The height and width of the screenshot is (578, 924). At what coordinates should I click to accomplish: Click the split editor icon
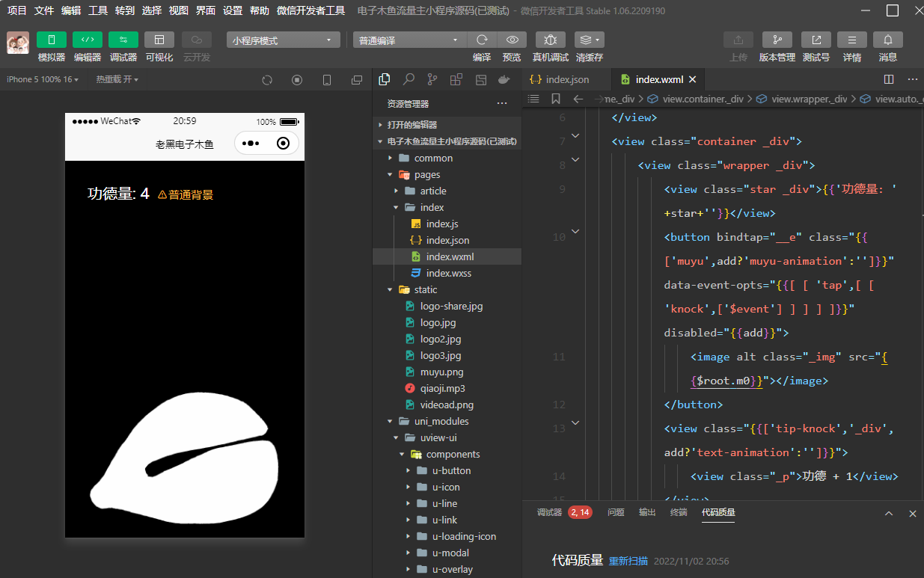[x=889, y=79]
